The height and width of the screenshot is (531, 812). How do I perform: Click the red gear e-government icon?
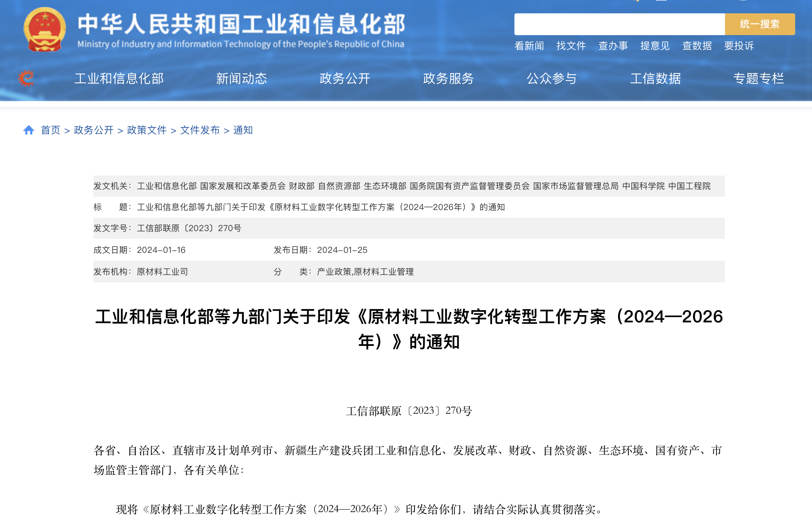click(x=27, y=78)
